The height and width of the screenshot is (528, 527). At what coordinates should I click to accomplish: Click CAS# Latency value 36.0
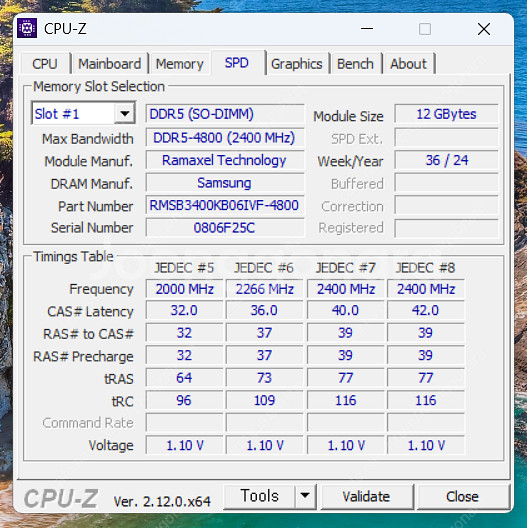pos(265,310)
